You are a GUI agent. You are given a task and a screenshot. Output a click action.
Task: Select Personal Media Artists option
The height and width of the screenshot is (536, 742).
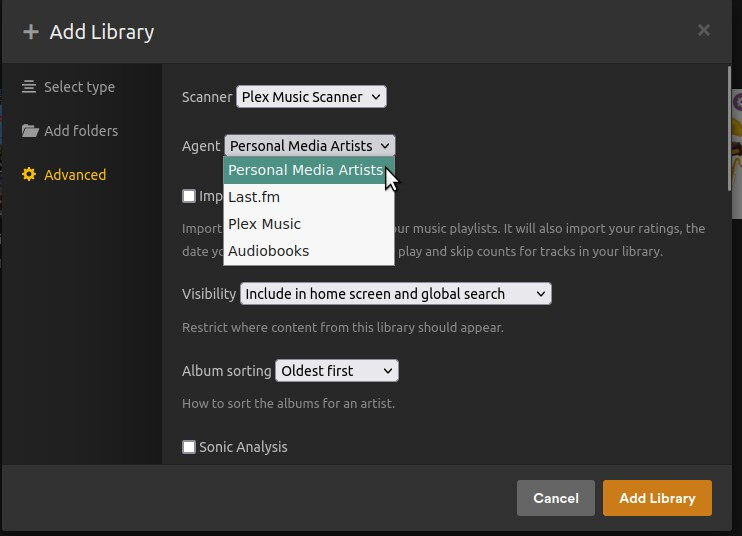(x=305, y=170)
